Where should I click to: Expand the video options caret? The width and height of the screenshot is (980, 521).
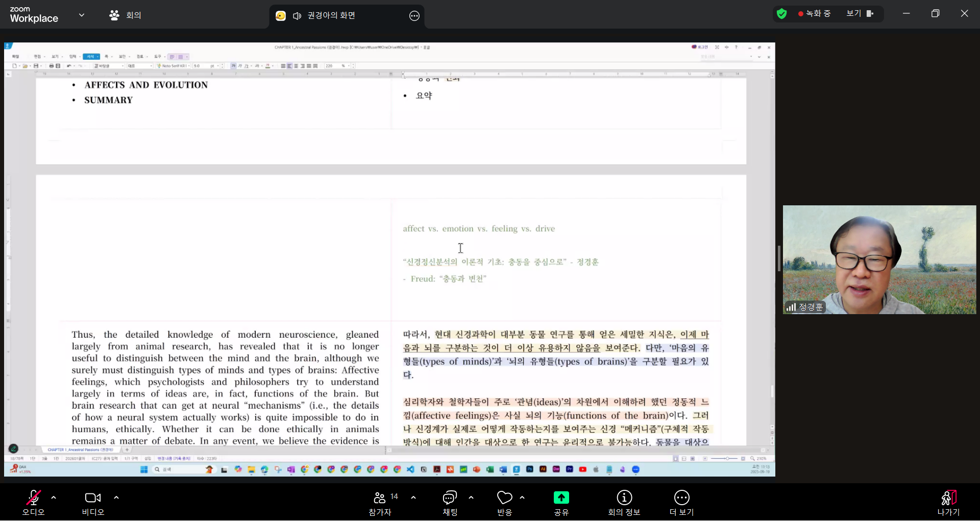tap(116, 497)
